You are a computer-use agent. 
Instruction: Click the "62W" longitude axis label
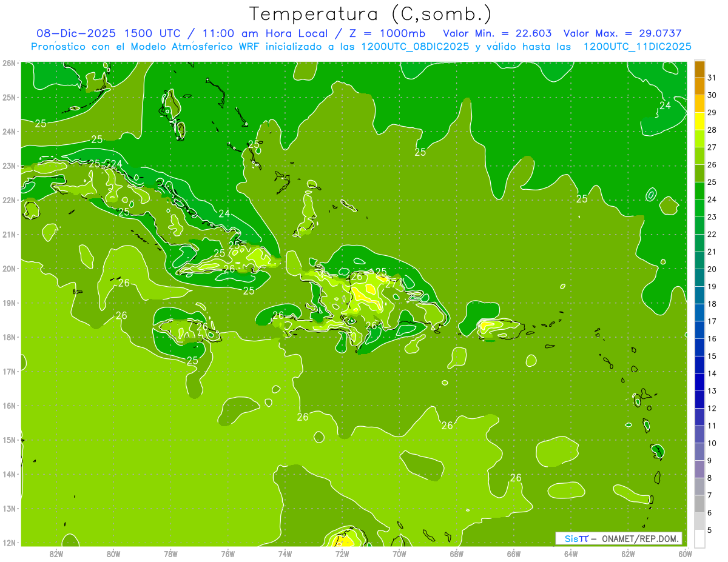pos(629,554)
